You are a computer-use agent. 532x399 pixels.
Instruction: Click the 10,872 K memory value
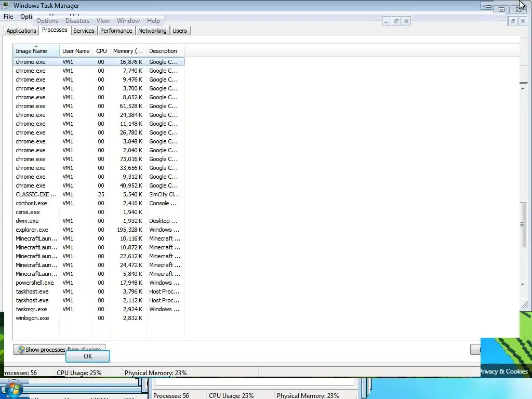pyautogui.click(x=131, y=247)
